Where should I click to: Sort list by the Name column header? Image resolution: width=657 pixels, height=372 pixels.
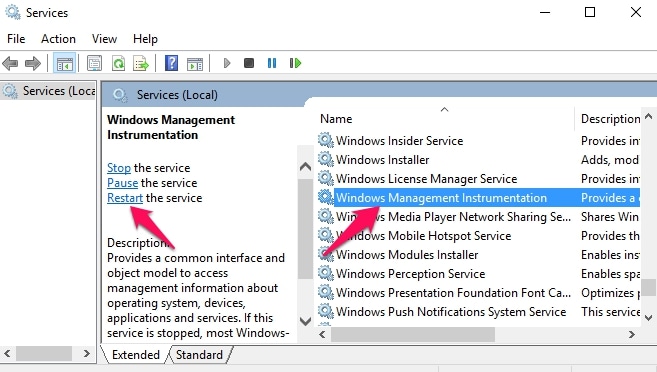(445, 119)
